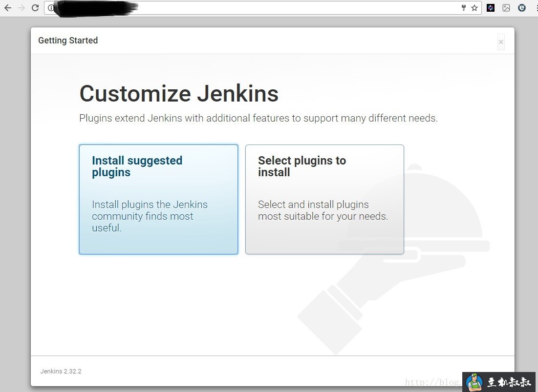Viewport: 538px width, 392px height.
Task: Close the Getting Started dialog
Action: pyautogui.click(x=501, y=42)
